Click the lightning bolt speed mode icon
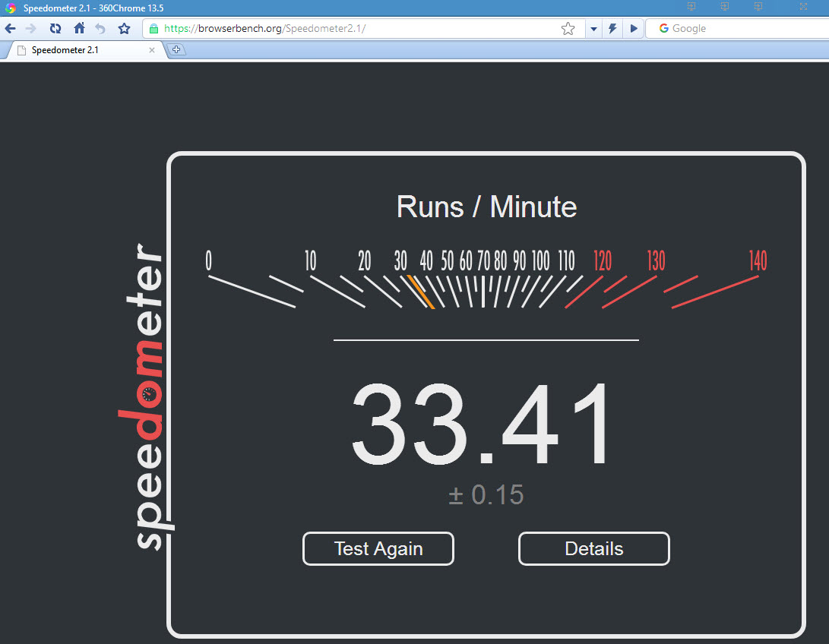829x644 pixels. tap(612, 29)
